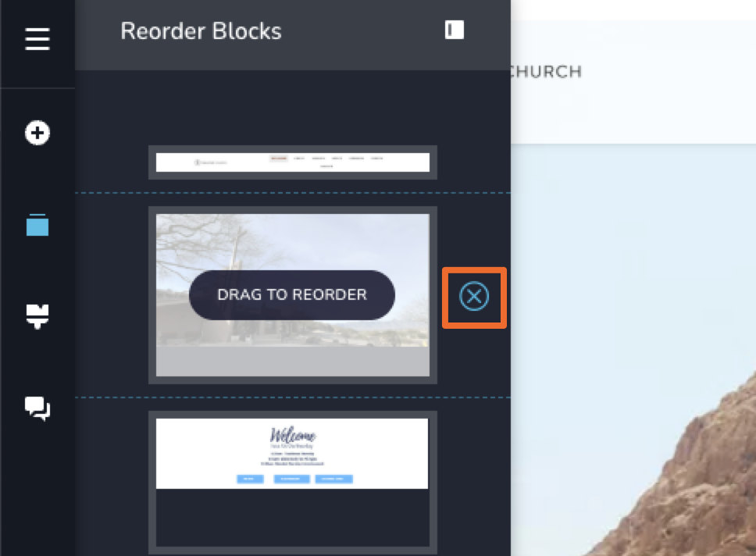Open the hamburger main menu
This screenshot has width=756, height=556.
coord(37,39)
